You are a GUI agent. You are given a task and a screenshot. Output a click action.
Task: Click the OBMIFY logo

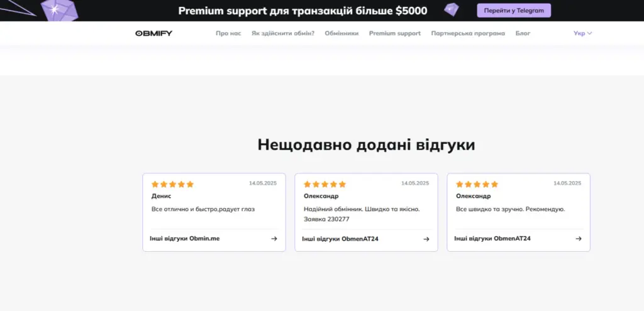click(154, 33)
